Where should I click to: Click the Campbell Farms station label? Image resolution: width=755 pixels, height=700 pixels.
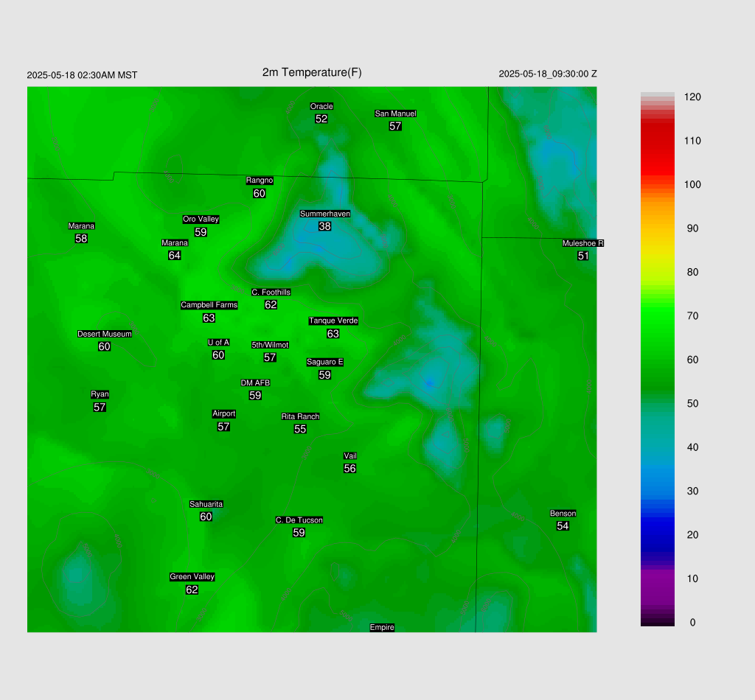coord(209,305)
